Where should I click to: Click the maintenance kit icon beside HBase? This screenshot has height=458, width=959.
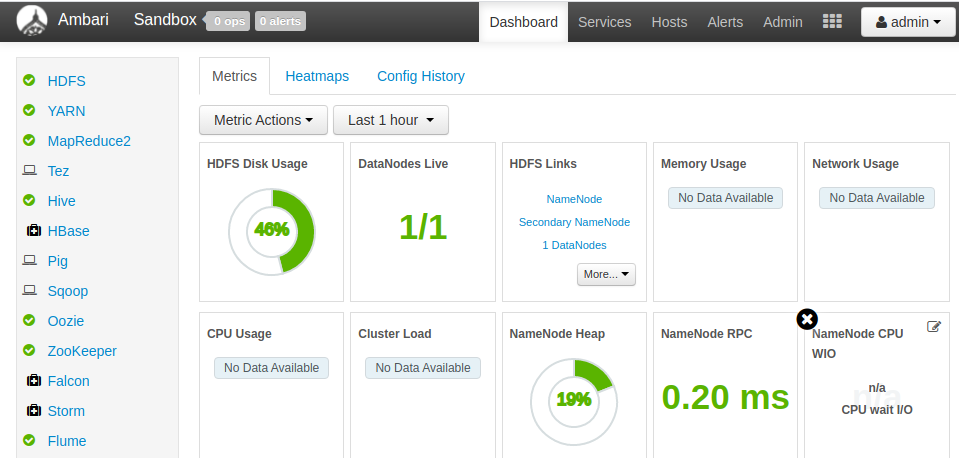click(x=34, y=231)
